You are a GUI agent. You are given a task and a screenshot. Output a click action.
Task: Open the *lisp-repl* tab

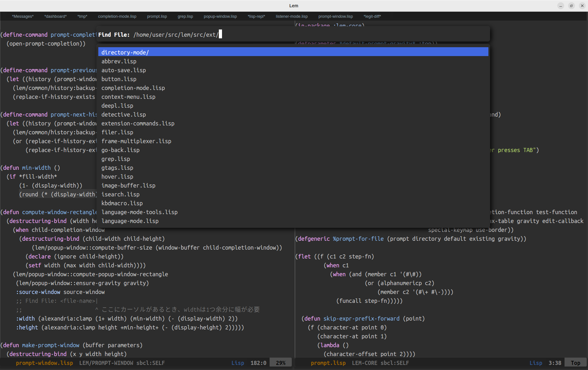256,16
